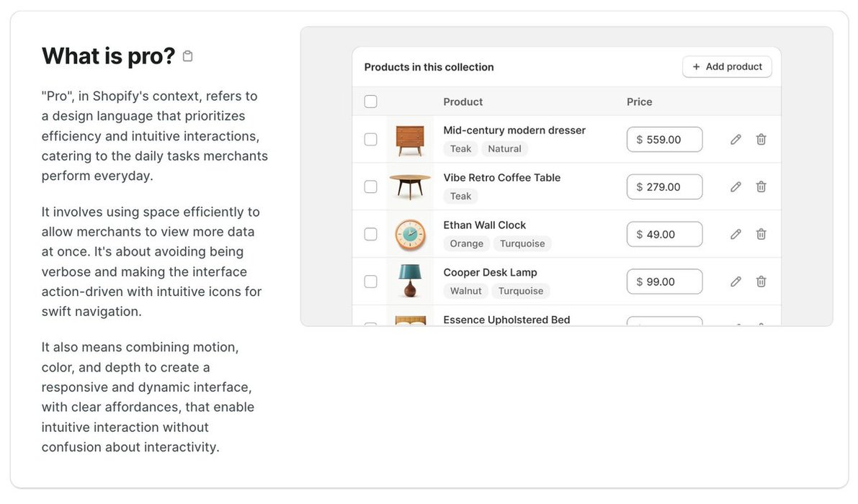Image resolution: width=858 pixels, height=504 pixels.
Task: Trash the Cooper Desk Lamp row
Action: point(761,282)
